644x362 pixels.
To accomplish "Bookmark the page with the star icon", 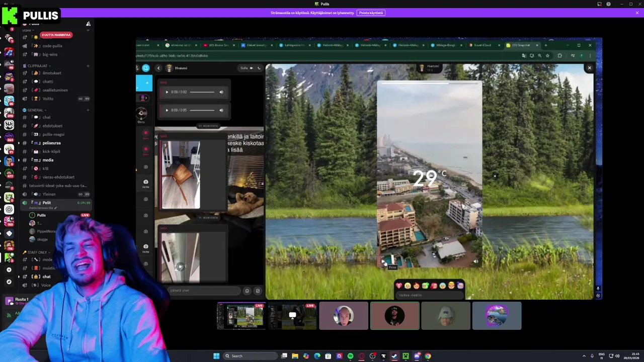I will (547, 56).
